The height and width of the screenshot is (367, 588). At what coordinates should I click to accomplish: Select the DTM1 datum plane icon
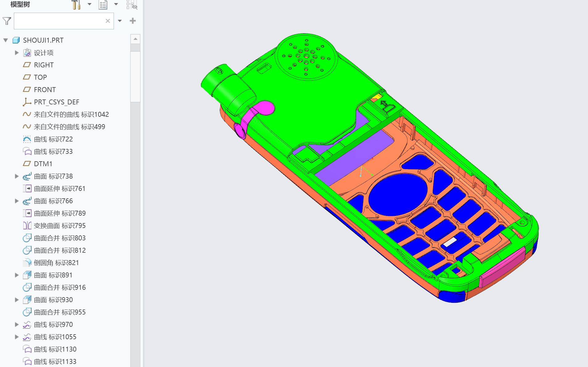point(27,164)
